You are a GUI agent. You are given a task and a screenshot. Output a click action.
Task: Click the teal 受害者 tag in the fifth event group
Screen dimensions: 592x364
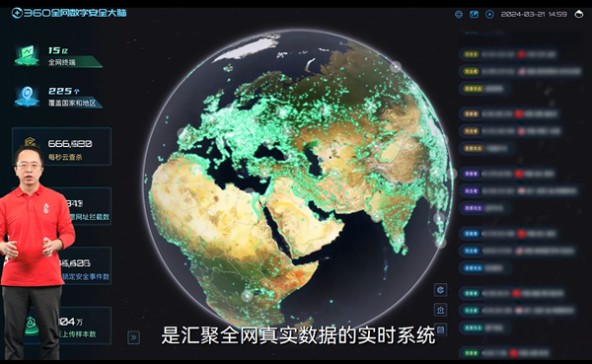471,293
